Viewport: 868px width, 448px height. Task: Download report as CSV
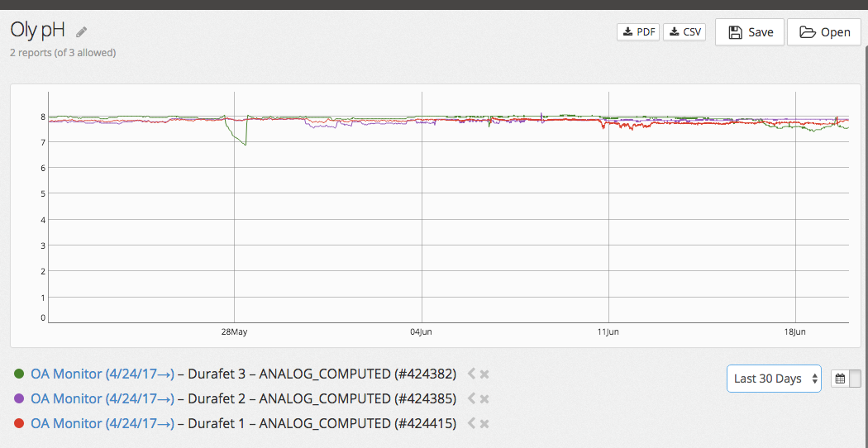pyautogui.click(x=684, y=32)
